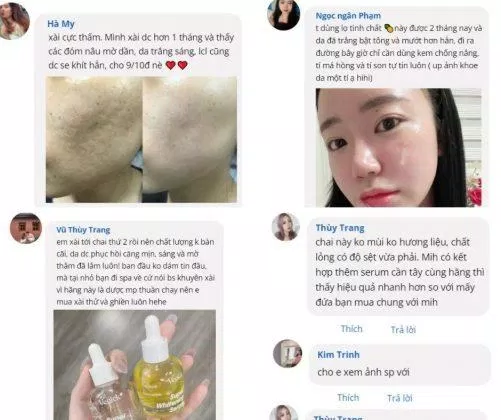Click Thùy Trang's name above serum comment

tap(340, 228)
